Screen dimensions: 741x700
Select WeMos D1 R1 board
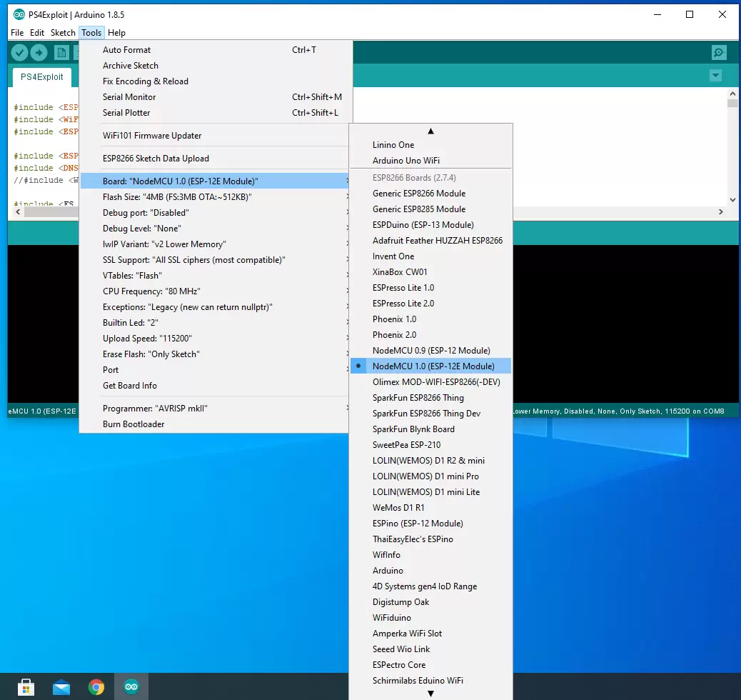click(x=430, y=507)
